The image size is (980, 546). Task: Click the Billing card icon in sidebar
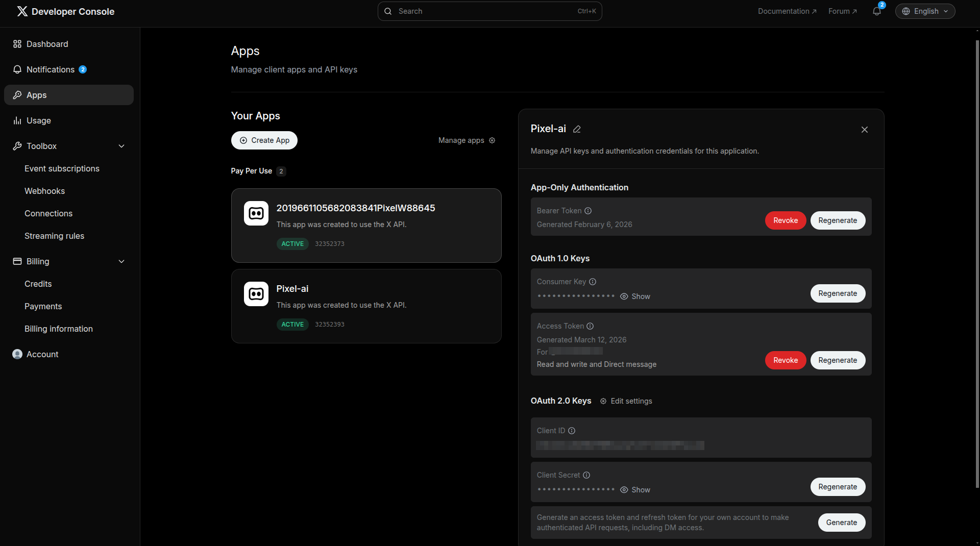click(17, 261)
